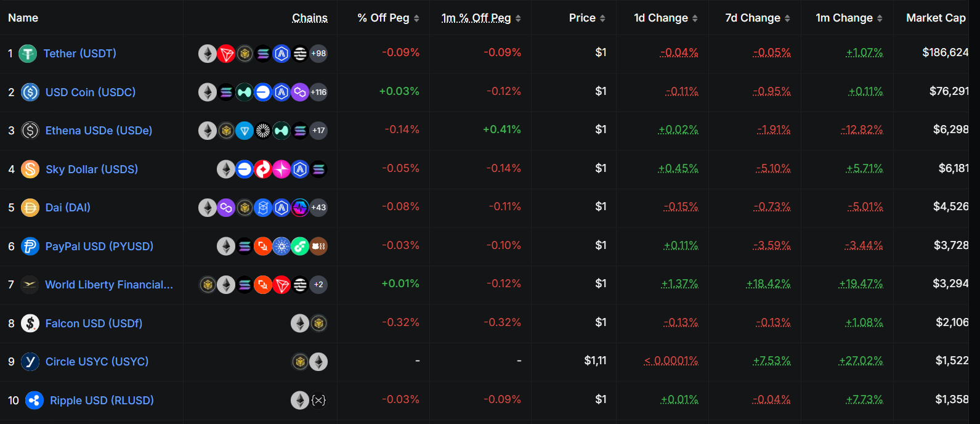Click the Market Cap column header
This screenshot has width=980, height=424.
[x=936, y=18]
